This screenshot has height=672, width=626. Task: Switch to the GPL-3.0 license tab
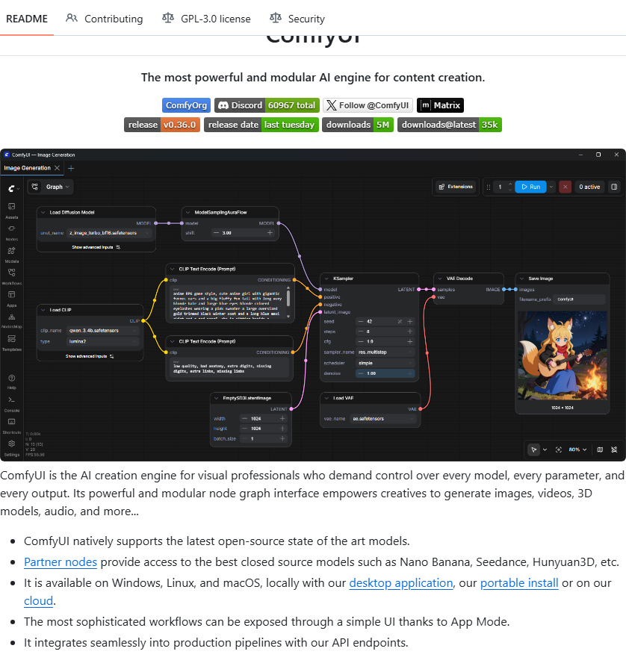pos(206,19)
